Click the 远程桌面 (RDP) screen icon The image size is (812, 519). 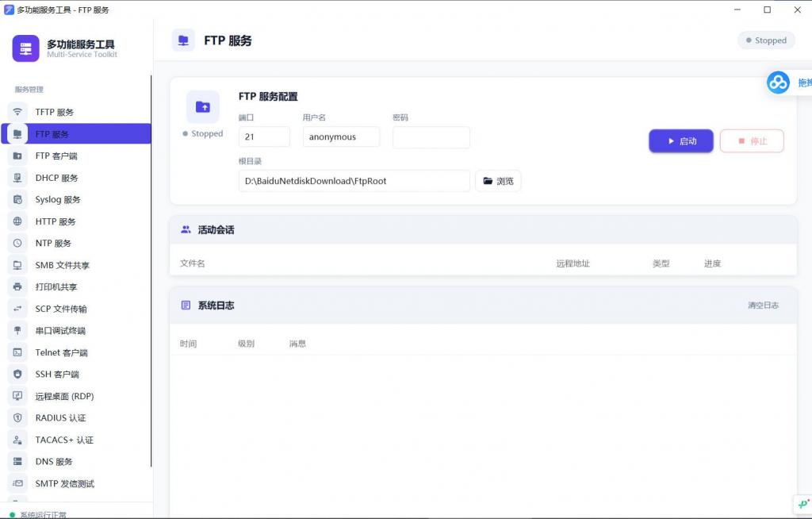tap(17, 396)
